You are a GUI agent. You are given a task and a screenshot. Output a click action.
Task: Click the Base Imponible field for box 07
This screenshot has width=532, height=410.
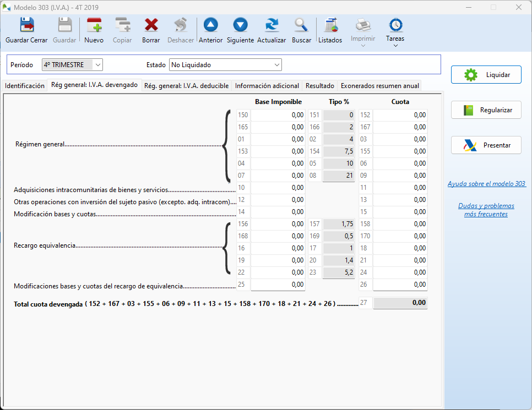tap(278, 176)
